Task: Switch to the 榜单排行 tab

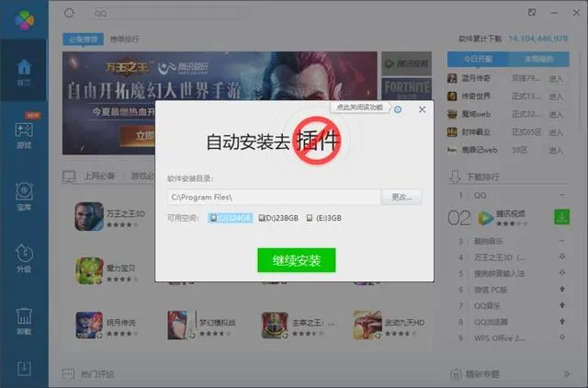Action: (125, 39)
